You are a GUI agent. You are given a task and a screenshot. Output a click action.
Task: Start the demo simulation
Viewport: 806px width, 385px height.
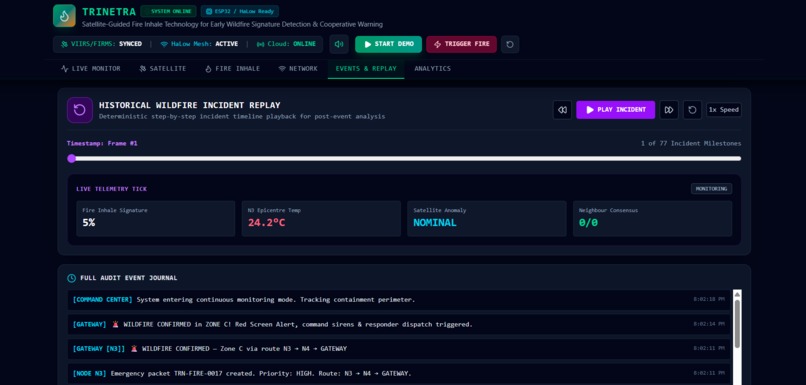(x=389, y=44)
